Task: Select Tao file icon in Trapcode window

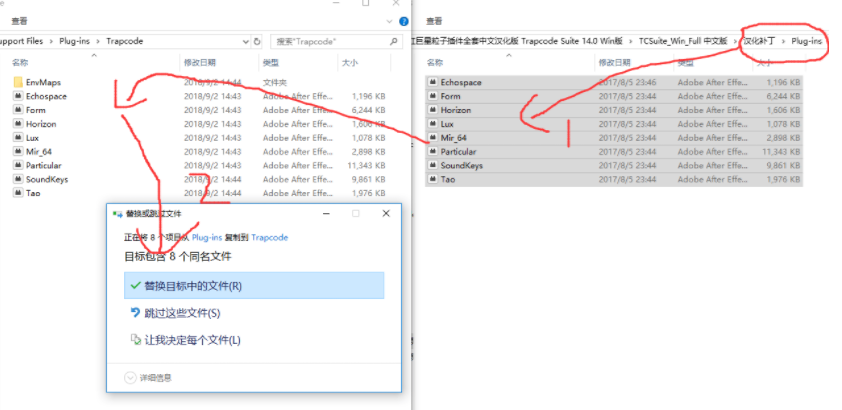Action: click(18, 193)
